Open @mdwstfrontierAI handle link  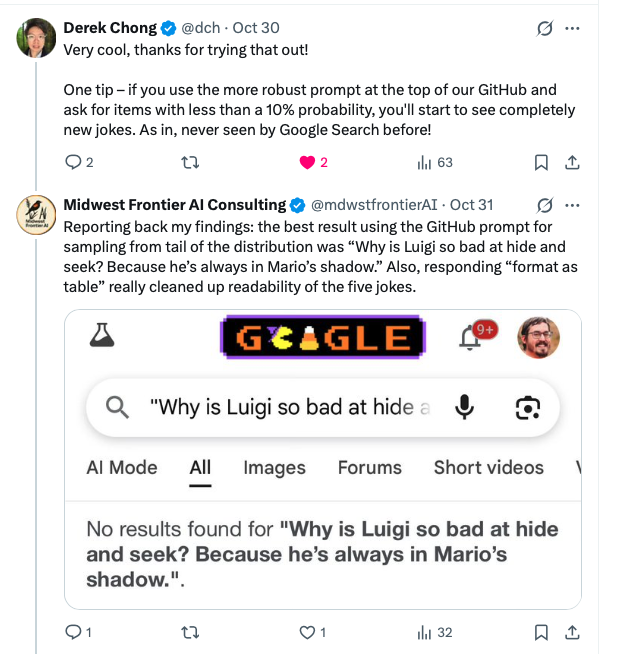pyautogui.click(x=373, y=205)
